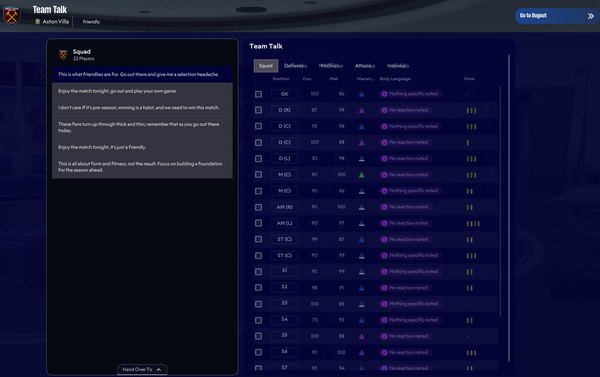Click the player table's inner vertical scrollbar

(500, 202)
